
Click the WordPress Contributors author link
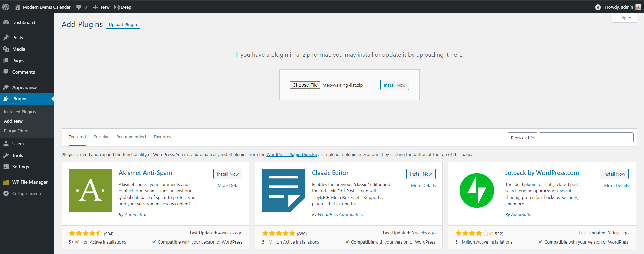tap(340, 214)
